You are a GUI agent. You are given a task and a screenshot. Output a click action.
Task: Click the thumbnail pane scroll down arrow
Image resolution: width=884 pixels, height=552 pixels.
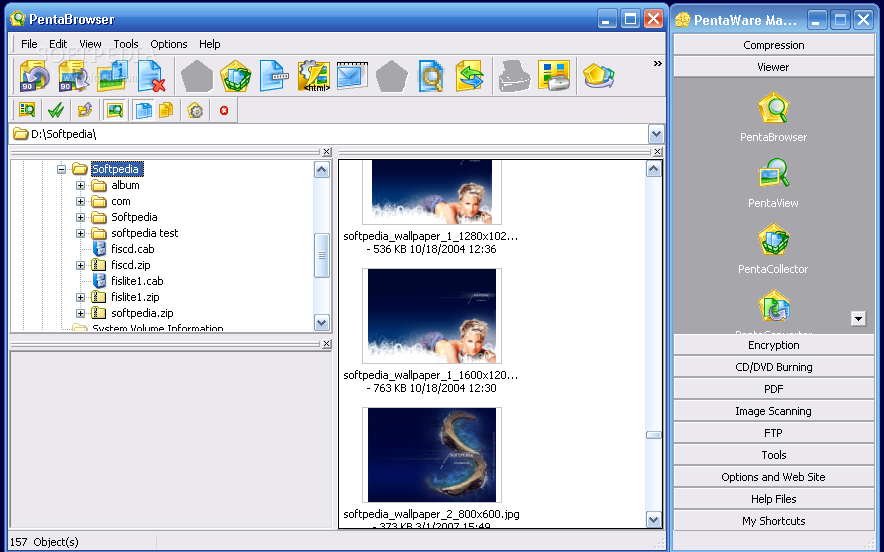(x=653, y=519)
